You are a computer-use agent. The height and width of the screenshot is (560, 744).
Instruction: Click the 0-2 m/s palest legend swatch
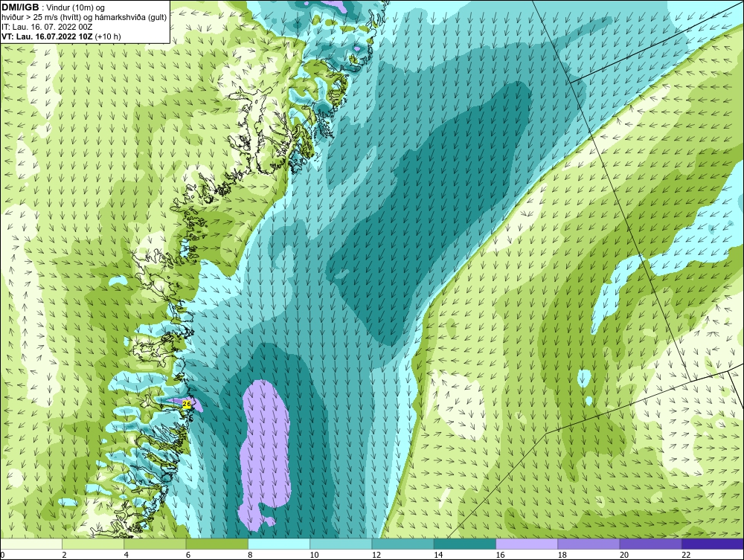point(31,544)
